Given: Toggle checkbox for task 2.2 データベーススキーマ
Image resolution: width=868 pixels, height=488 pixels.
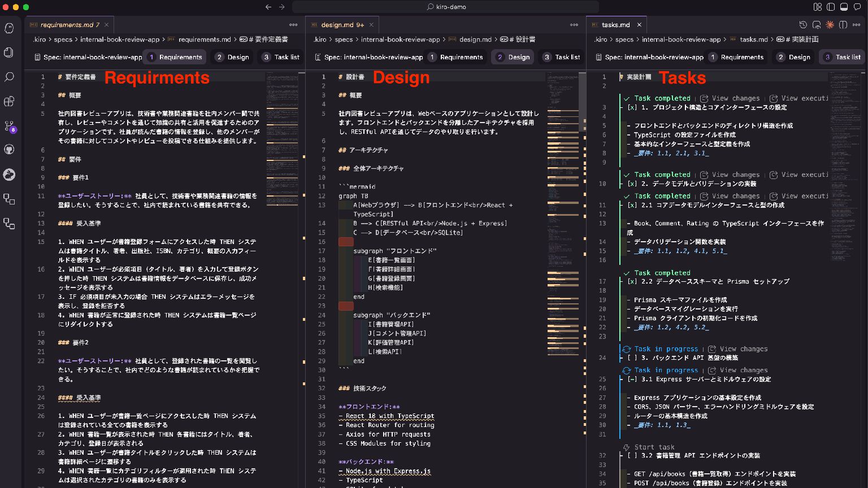Looking at the screenshot, I should pyautogui.click(x=632, y=281).
